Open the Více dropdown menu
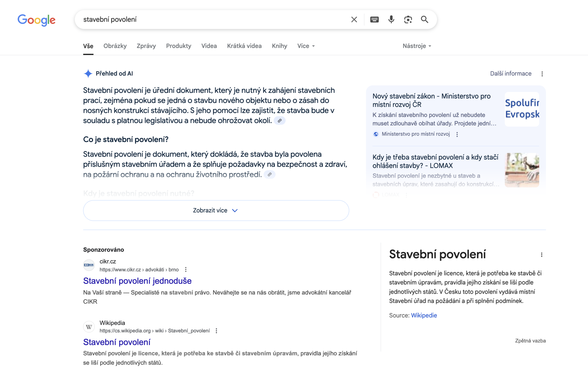The image size is (588, 371). [x=306, y=46]
